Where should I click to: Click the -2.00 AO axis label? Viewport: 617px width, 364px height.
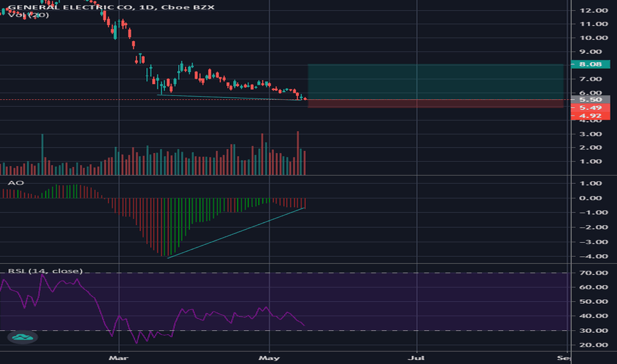pyautogui.click(x=593, y=227)
